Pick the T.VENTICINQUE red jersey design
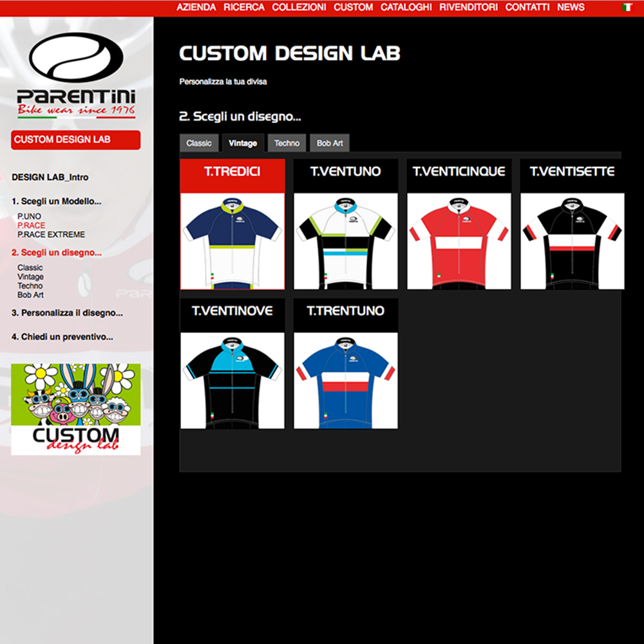 click(x=459, y=241)
